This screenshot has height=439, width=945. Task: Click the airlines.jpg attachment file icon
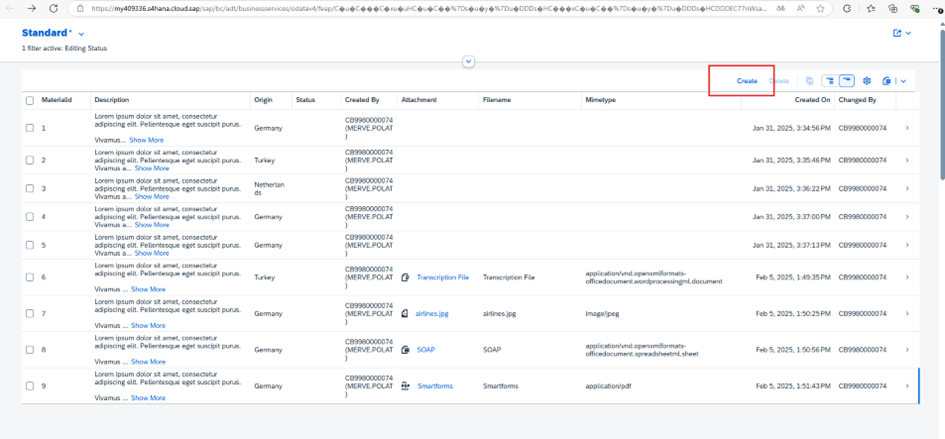[x=405, y=313]
